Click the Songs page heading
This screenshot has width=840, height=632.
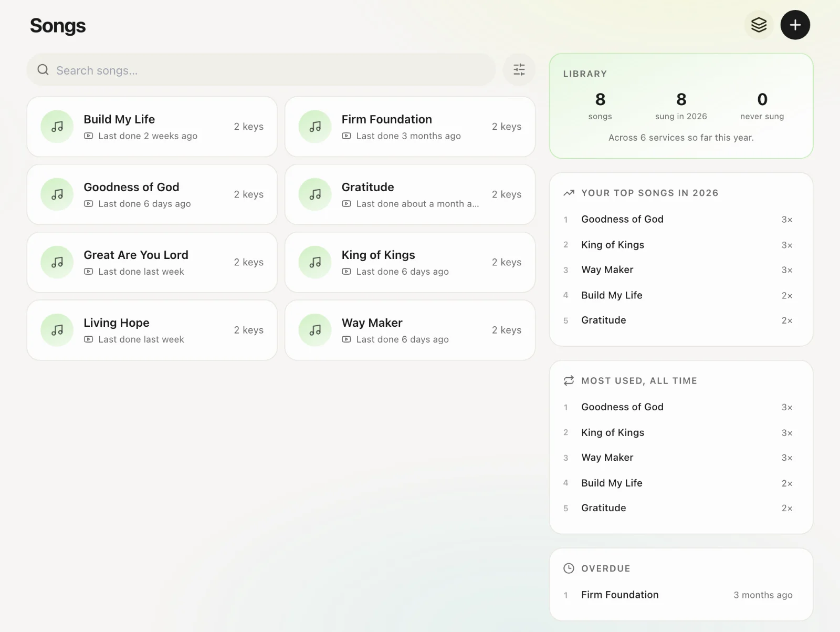click(58, 26)
